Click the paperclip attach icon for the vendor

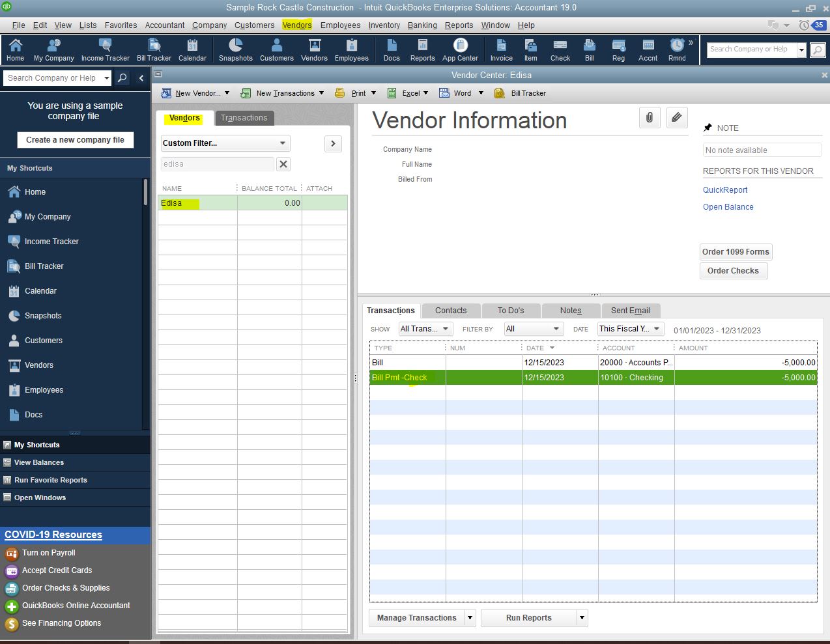point(650,118)
